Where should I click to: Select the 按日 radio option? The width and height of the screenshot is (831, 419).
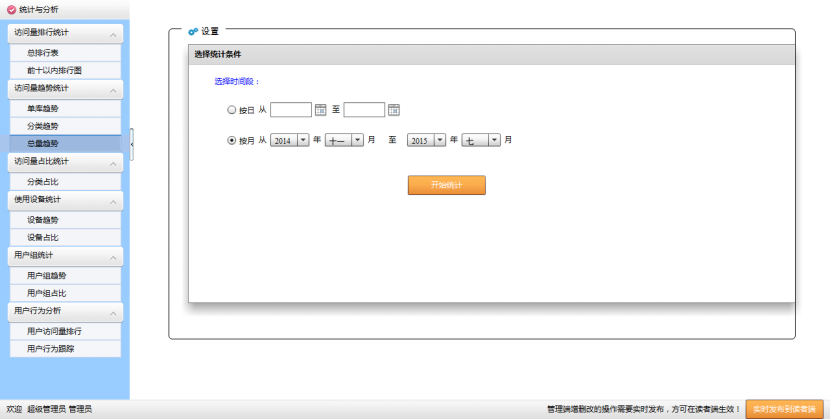(x=232, y=110)
